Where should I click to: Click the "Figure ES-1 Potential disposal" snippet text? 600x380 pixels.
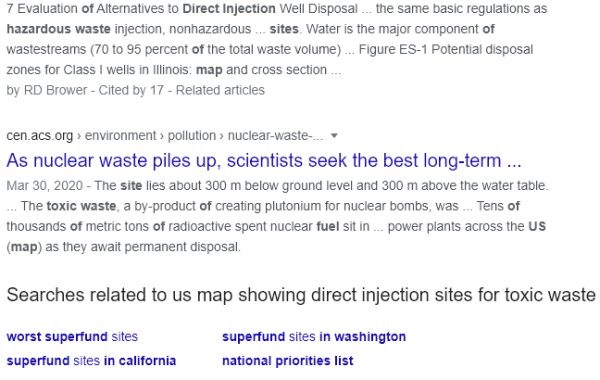pos(446,49)
